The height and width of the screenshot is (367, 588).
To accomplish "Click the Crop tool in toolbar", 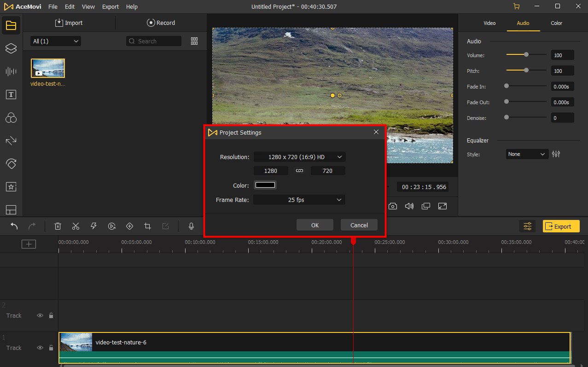I will pos(147,226).
